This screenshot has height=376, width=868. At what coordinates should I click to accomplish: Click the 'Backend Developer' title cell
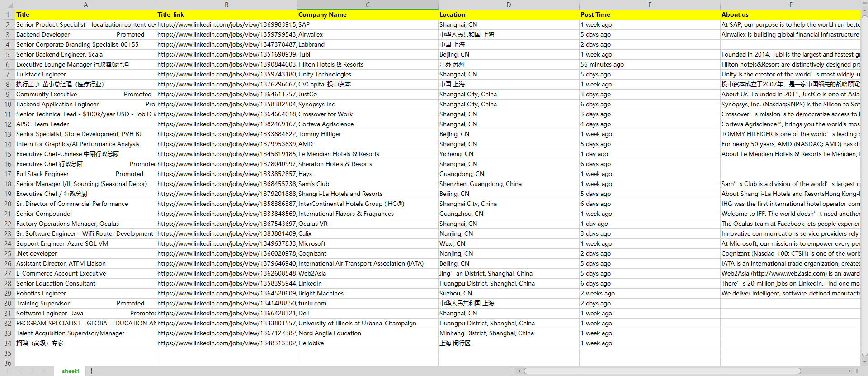86,34
